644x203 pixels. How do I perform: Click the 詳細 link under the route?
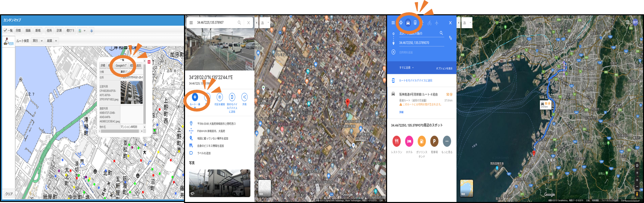[401, 112]
